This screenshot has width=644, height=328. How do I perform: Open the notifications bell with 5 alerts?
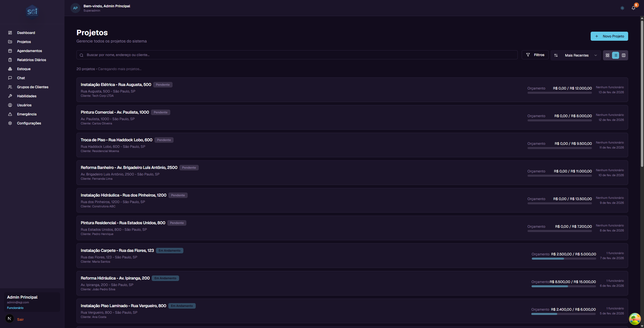(x=633, y=8)
